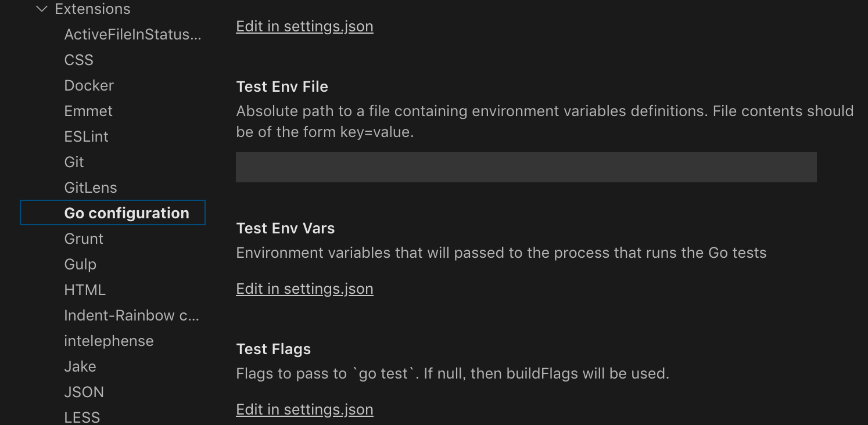
Task: Collapse the Extensions tree section
Action: [41, 9]
